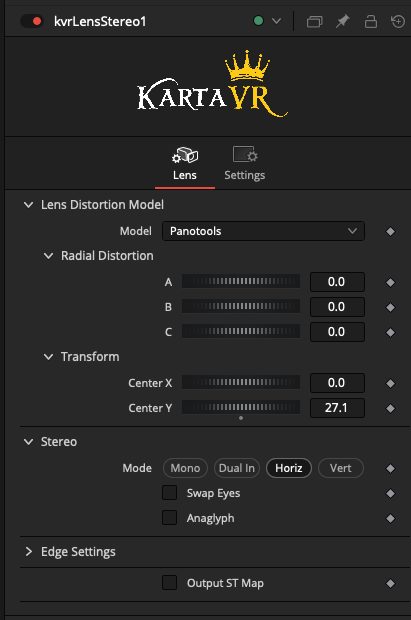Image resolution: width=411 pixels, height=620 pixels.
Task: Click the A value input field
Action: [x=337, y=282]
